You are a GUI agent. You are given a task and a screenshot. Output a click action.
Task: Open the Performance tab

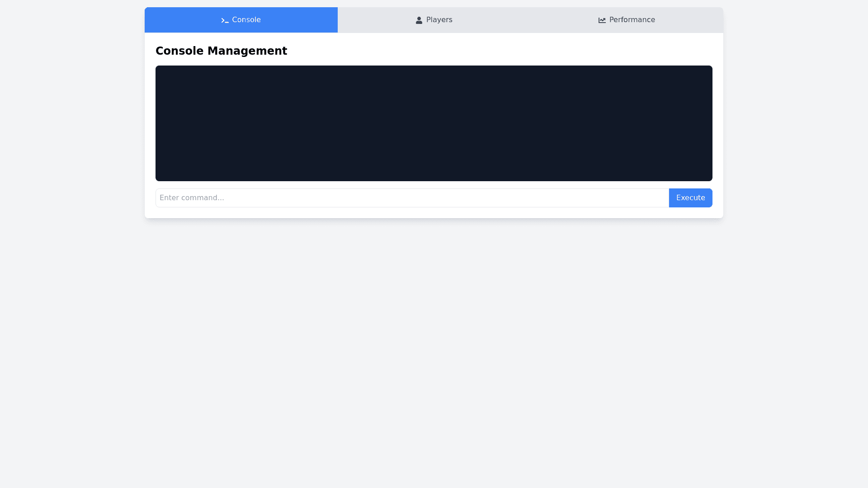pos(627,20)
